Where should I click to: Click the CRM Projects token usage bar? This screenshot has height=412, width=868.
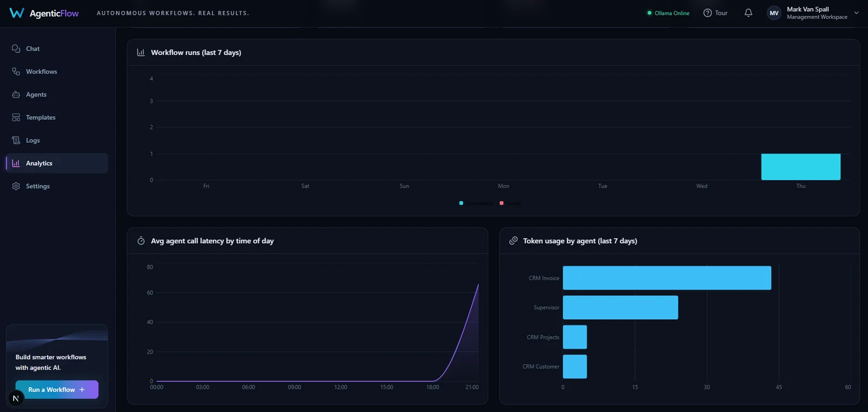click(x=575, y=337)
